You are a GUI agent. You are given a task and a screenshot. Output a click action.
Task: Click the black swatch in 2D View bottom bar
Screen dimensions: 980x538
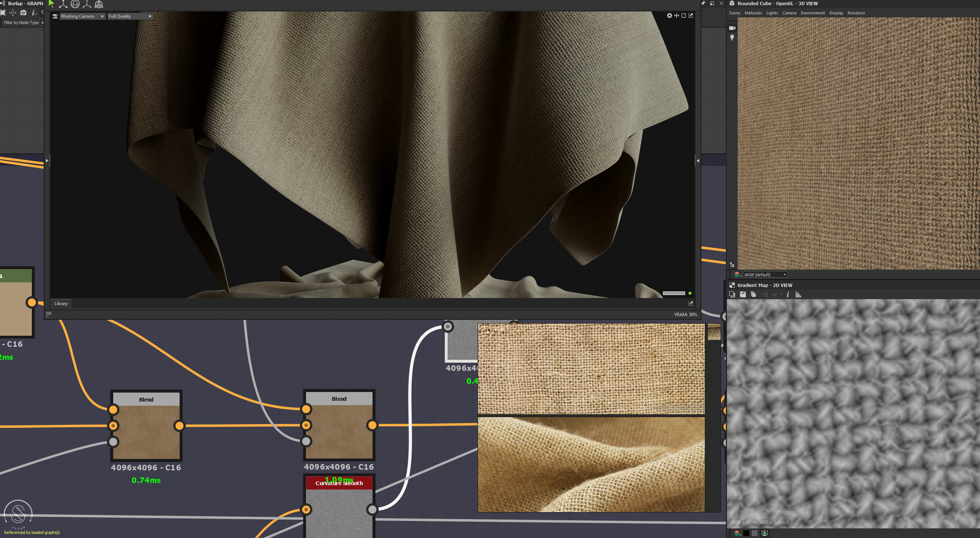click(x=746, y=533)
